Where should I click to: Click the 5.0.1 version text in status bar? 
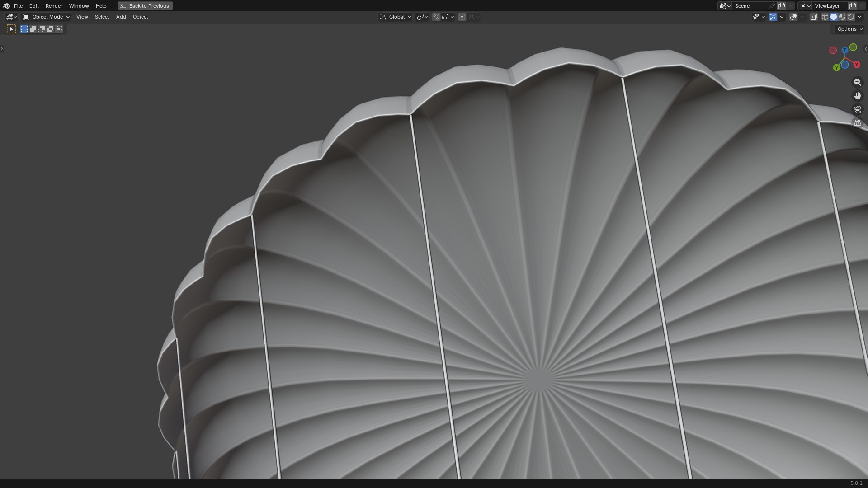[x=856, y=483]
